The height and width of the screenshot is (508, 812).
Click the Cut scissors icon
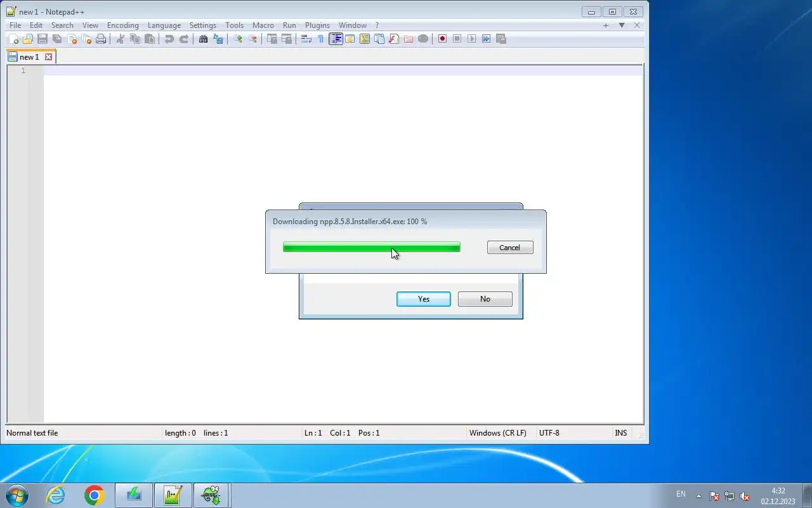click(121, 39)
